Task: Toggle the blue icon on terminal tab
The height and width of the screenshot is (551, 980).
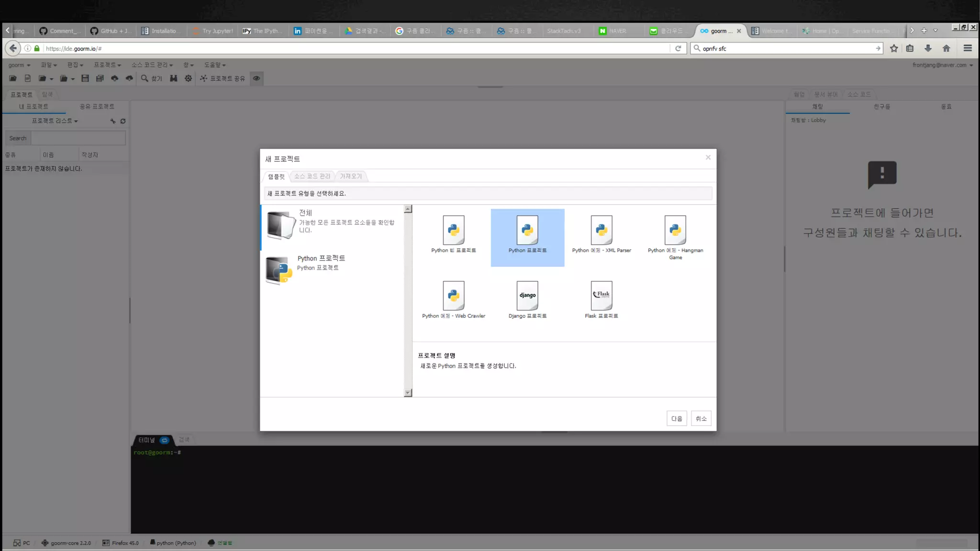Action: point(164,440)
